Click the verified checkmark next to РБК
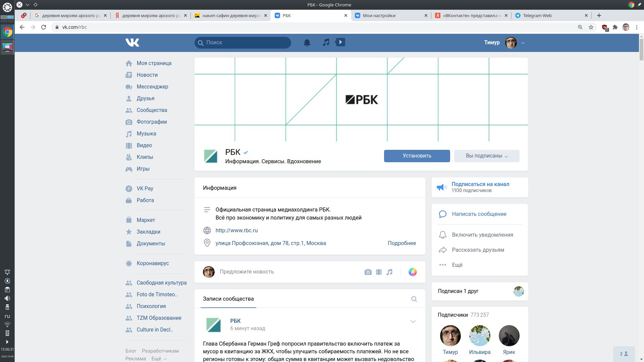The height and width of the screenshot is (362, 644). 246,153
